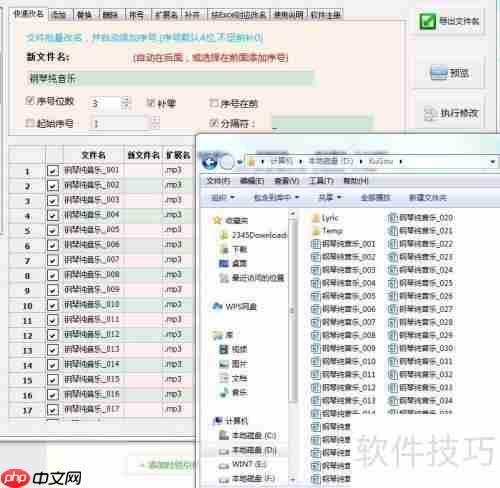Open the Lyric folder in Explorer
The image size is (500, 488).
pyautogui.click(x=325, y=218)
